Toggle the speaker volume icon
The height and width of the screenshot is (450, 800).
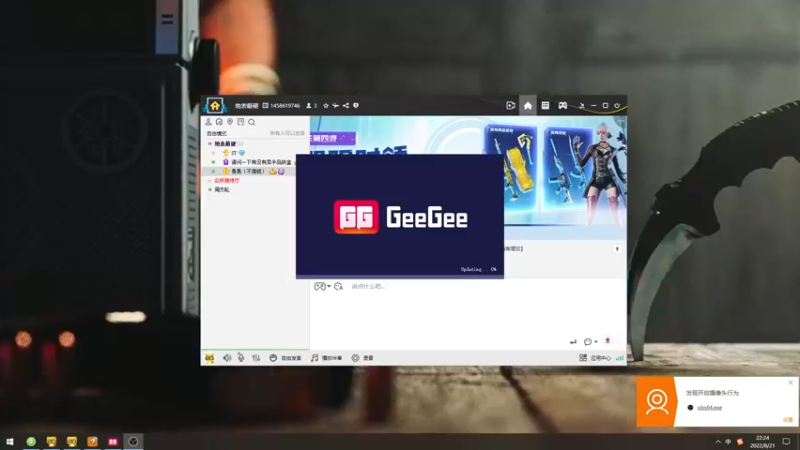(x=227, y=358)
